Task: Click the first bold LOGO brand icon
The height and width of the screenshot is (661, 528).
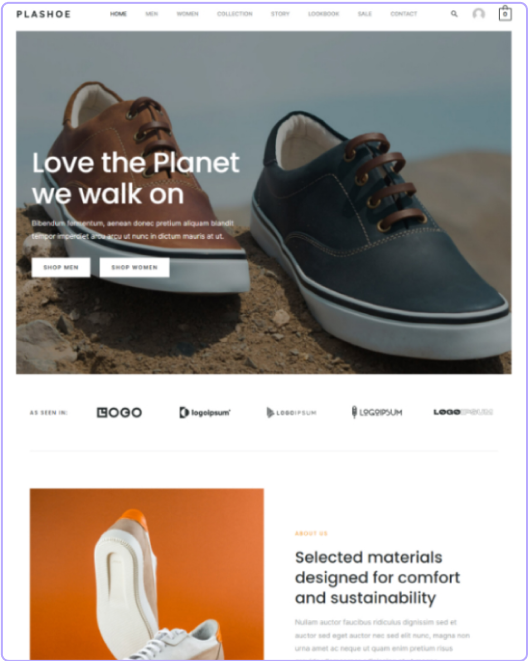Action: [119, 412]
